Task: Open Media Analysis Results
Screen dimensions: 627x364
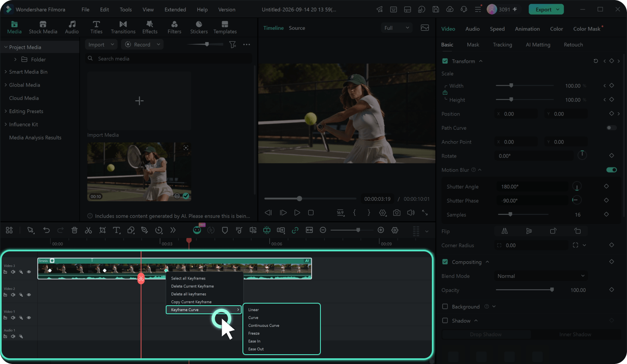Action: click(x=35, y=138)
